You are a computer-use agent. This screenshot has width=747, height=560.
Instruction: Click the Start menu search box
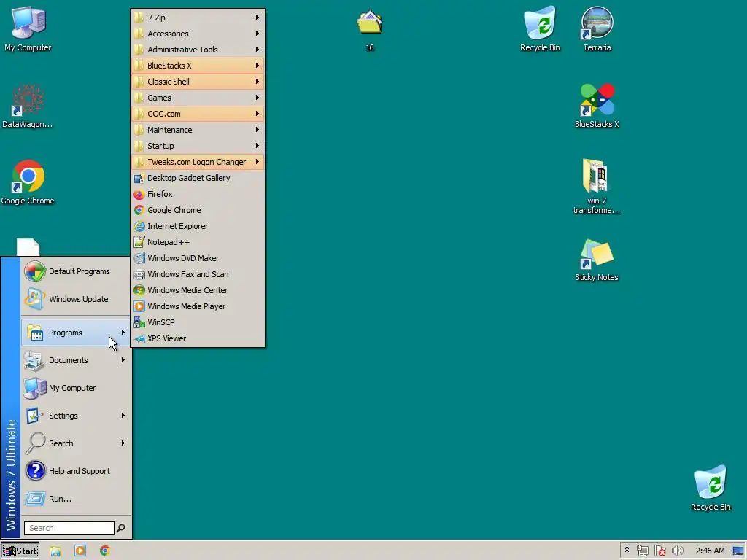(69, 528)
